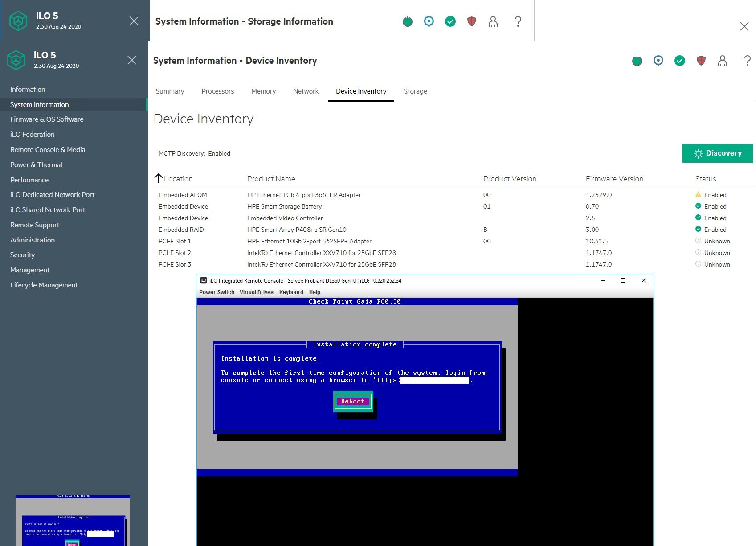Click the security shield in Storage Information header
The image size is (756, 546).
(x=472, y=21)
